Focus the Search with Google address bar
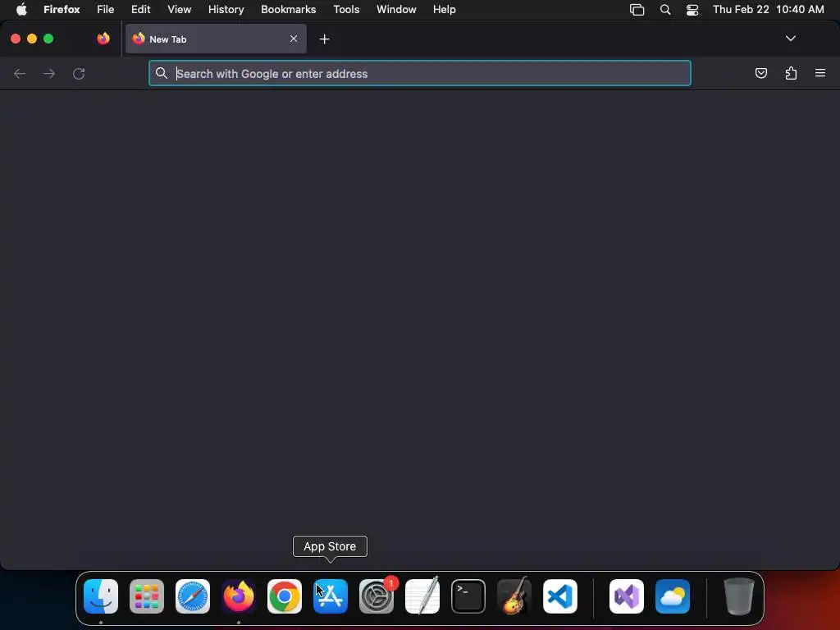 coord(419,73)
